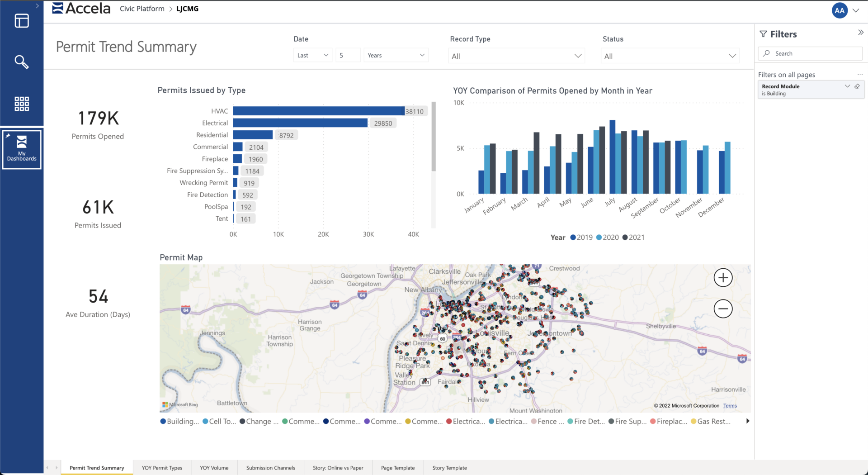Zoom out on the Permit Map
The image size is (868, 475).
[x=722, y=309]
